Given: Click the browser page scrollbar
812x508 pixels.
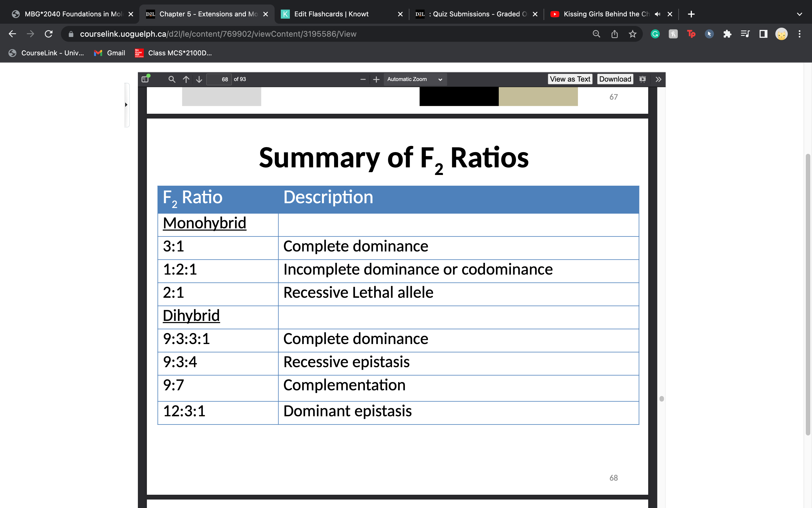Looking at the screenshot, I should click(808, 295).
